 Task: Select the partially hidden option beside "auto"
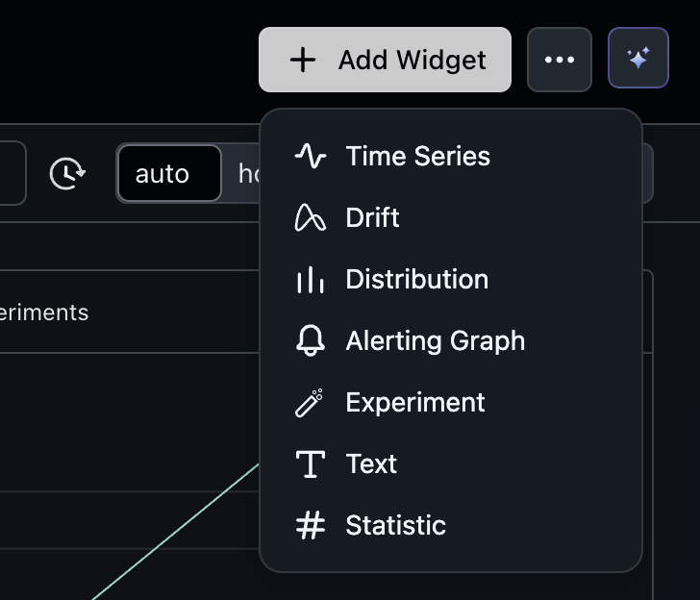(x=246, y=174)
